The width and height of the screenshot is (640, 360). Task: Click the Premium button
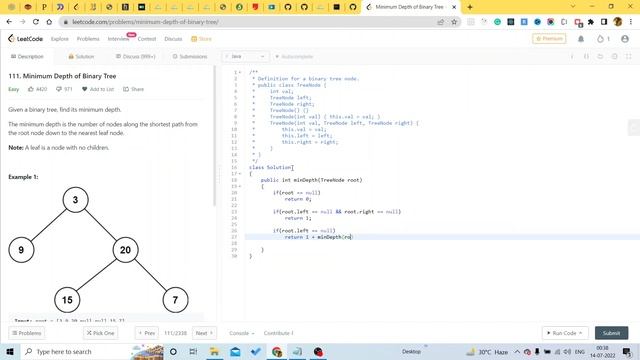coord(549,38)
